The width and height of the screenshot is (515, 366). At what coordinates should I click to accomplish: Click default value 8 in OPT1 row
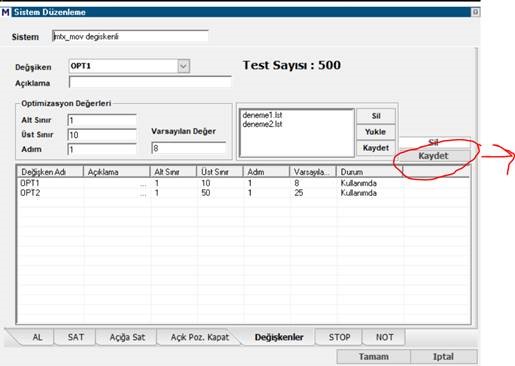click(x=297, y=183)
